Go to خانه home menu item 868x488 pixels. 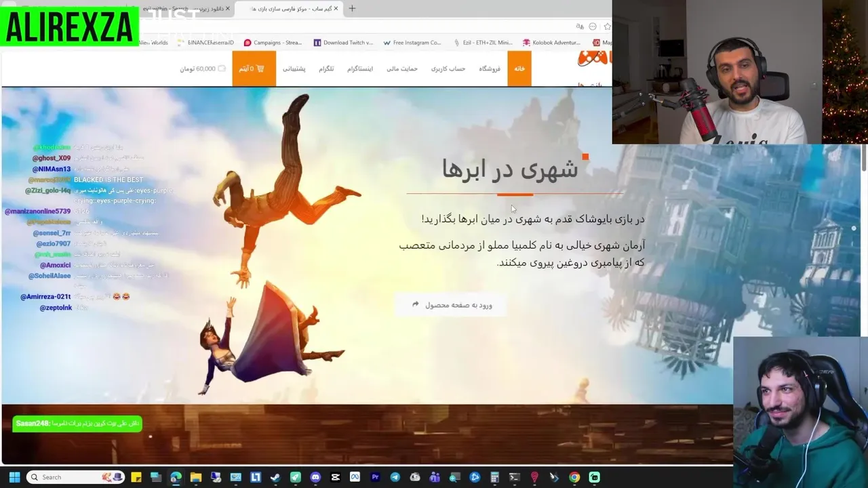point(519,68)
